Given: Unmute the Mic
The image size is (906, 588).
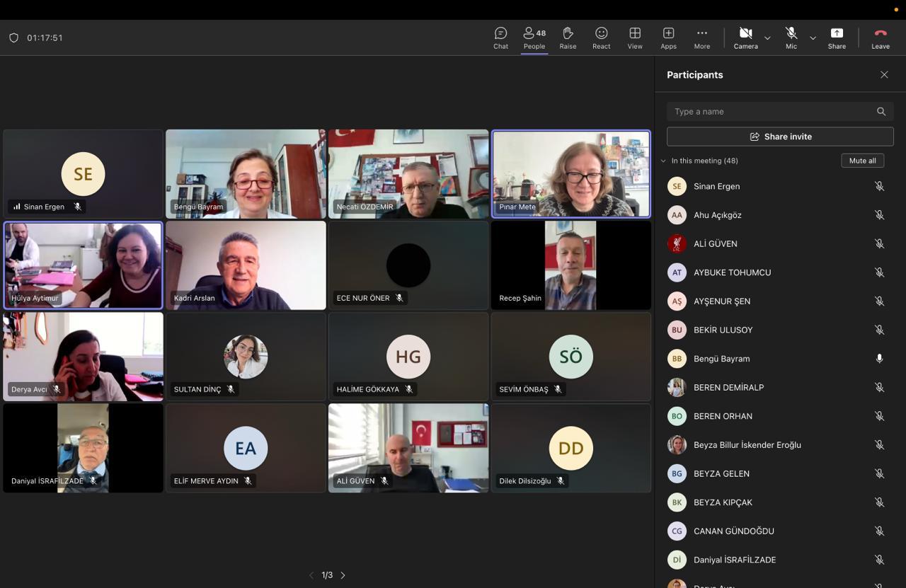Looking at the screenshot, I should coord(791,38).
